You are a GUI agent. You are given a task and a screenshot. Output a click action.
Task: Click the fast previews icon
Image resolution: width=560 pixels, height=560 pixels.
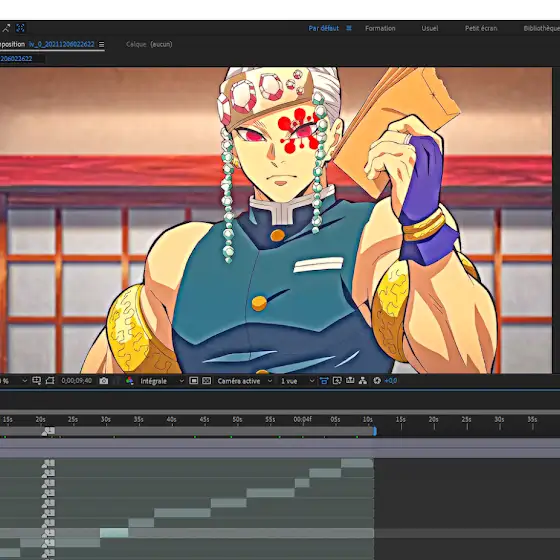337,381
